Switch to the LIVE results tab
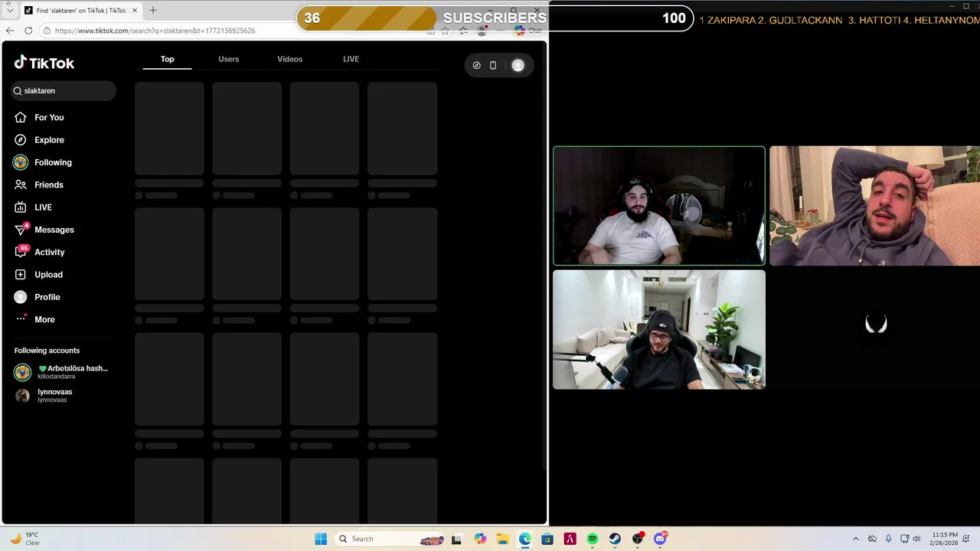This screenshot has width=980, height=551. [351, 59]
